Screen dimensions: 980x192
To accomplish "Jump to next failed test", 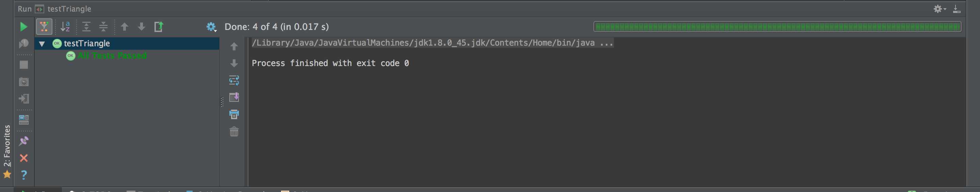I will point(141,27).
